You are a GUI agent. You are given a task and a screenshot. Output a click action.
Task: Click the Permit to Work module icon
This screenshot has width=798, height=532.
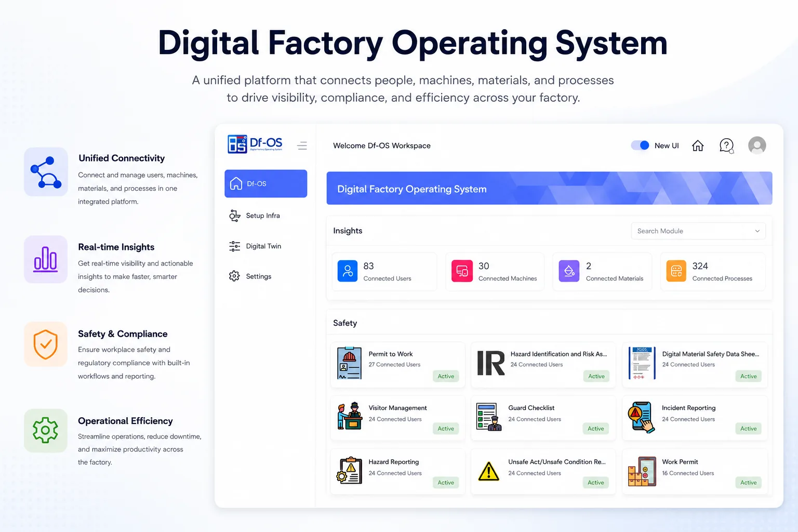[x=349, y=363]
